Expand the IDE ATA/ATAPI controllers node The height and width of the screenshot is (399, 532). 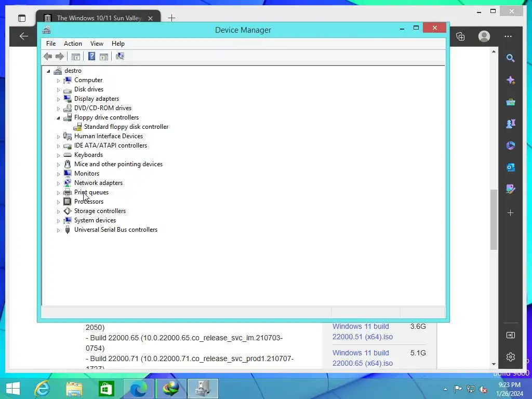58,146
